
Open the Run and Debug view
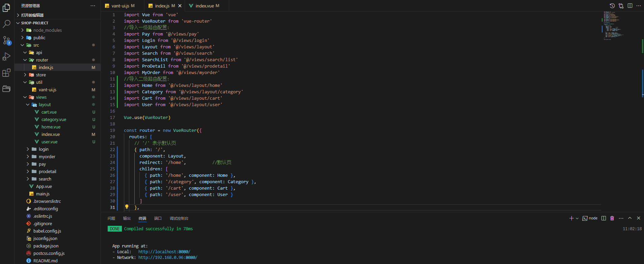coord(6,56)
